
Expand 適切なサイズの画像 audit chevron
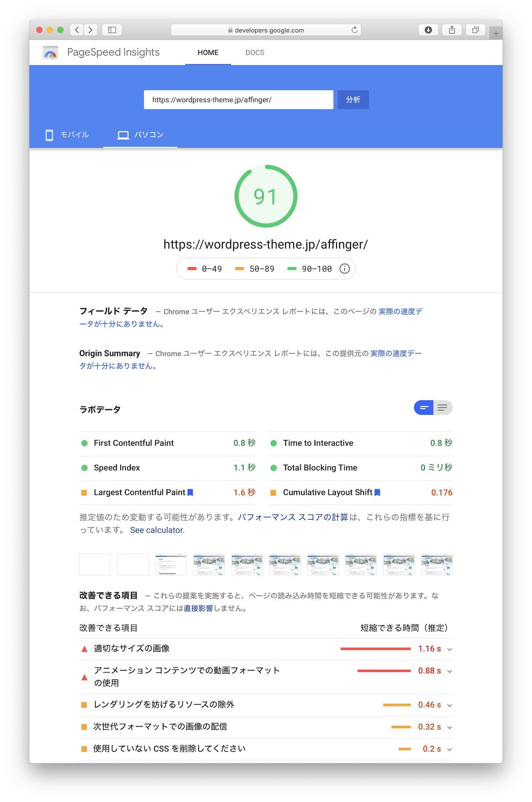click(x=450, y=649)
